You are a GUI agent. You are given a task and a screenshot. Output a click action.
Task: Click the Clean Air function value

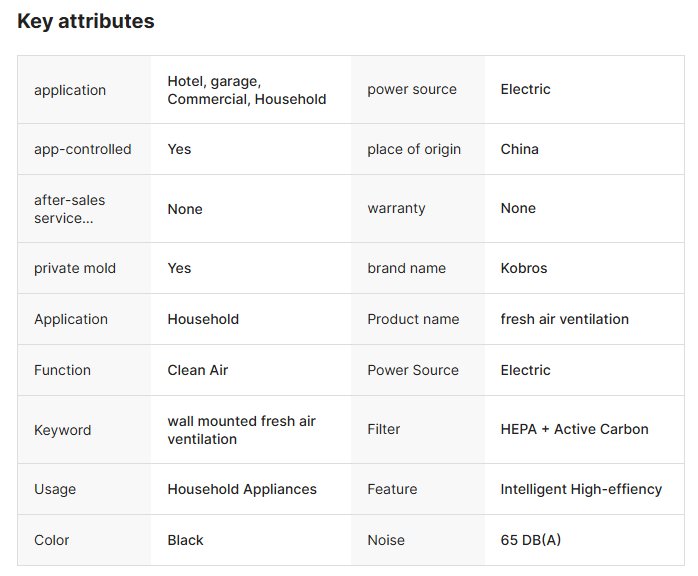[198, 370]
